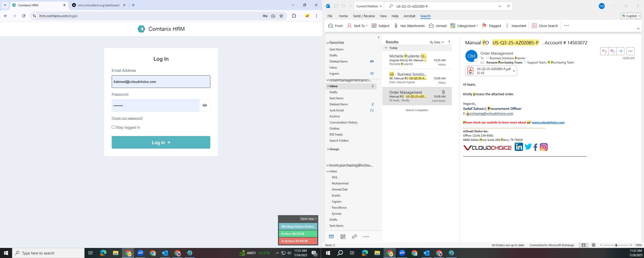Focus the Email Address field
Viewport: 644px width, 258px height.
[161, 82]
